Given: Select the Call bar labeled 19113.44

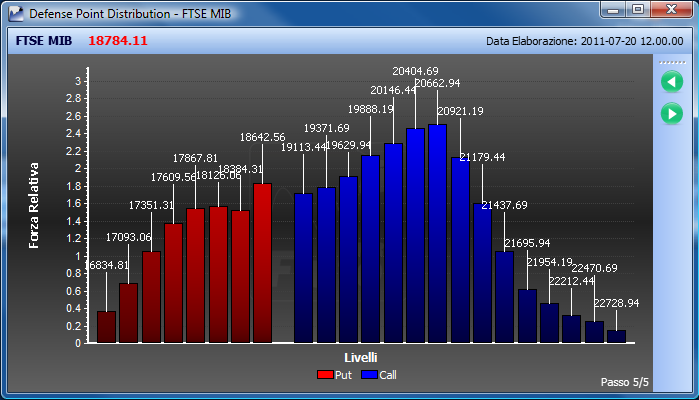Looking at the screenshot, I should 303,268.
